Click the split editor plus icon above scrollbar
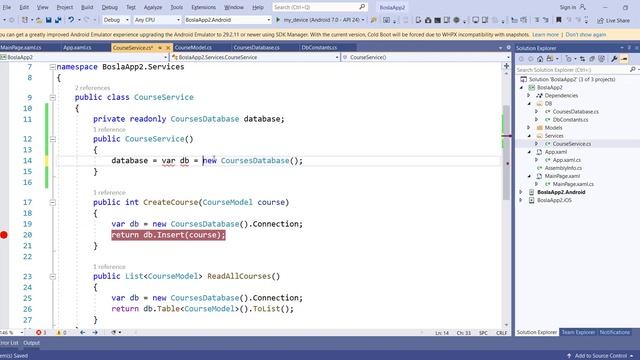 point(506,66)
